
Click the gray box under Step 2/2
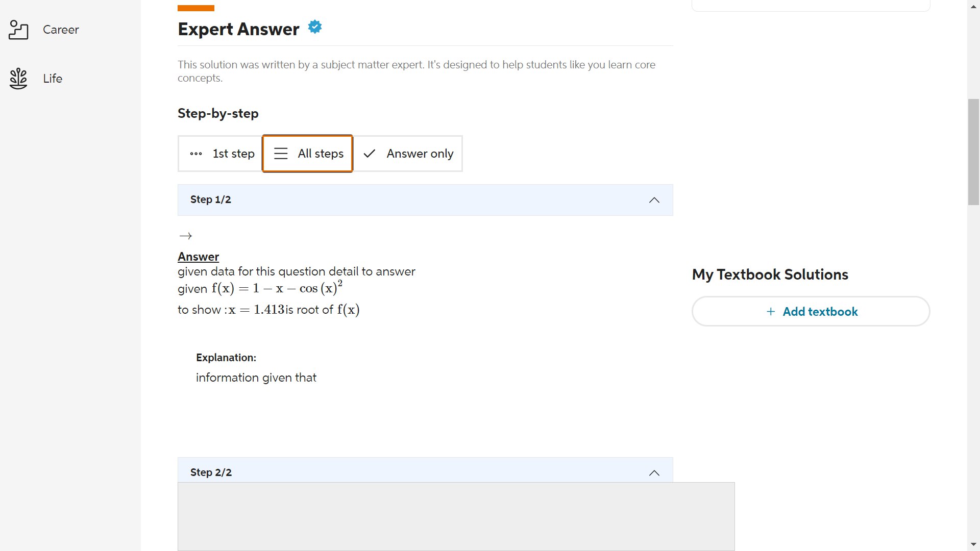[x=456, y=516]
